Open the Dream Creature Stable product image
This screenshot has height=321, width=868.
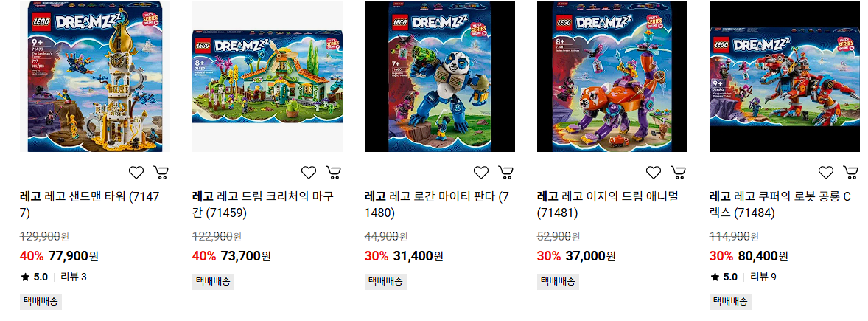267,77
